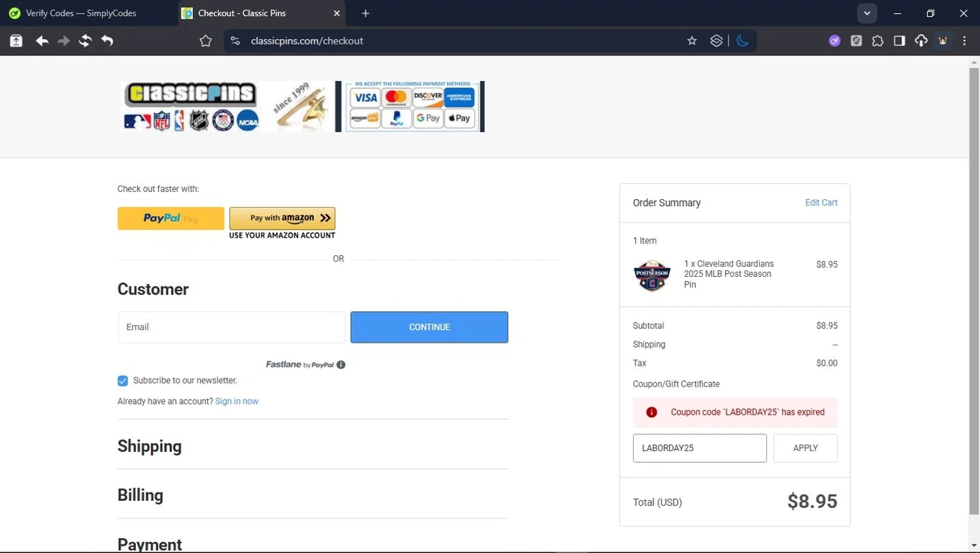Open the tab search dropdown arrow
Image resolution: width=980 pixels, height=553 pixels.
pyautogui.click(x=867, y=13)
